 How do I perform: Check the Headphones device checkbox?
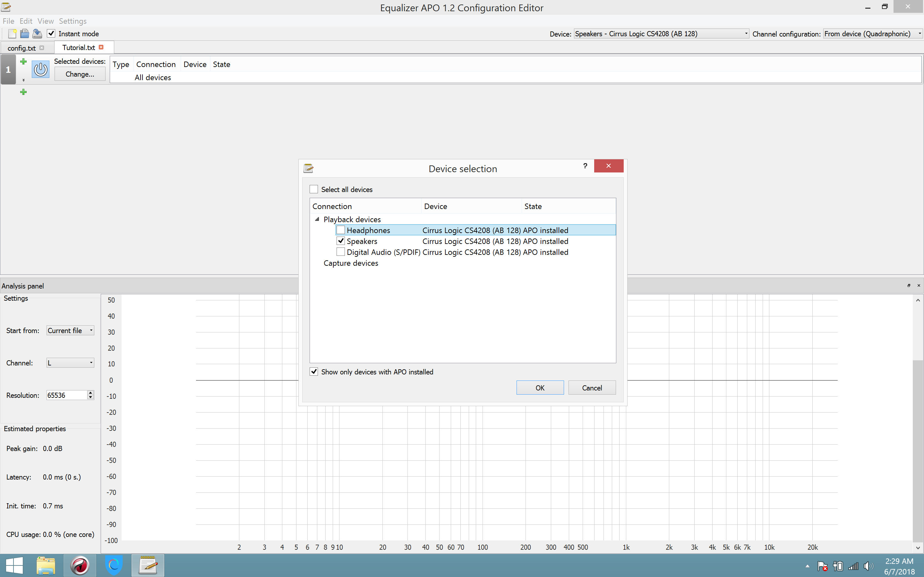pyautogui.click(x=341, y=230)
